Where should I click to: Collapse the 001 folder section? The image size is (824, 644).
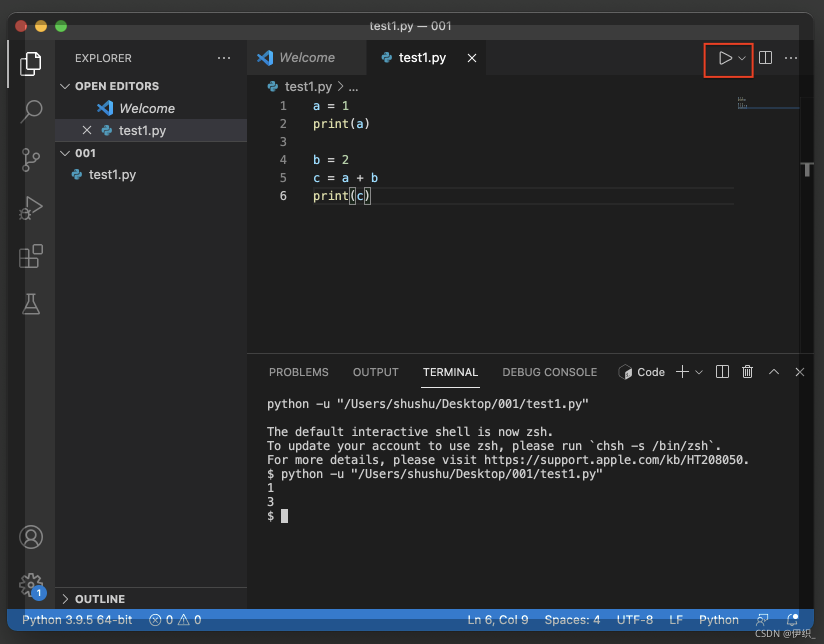point(64,153)
